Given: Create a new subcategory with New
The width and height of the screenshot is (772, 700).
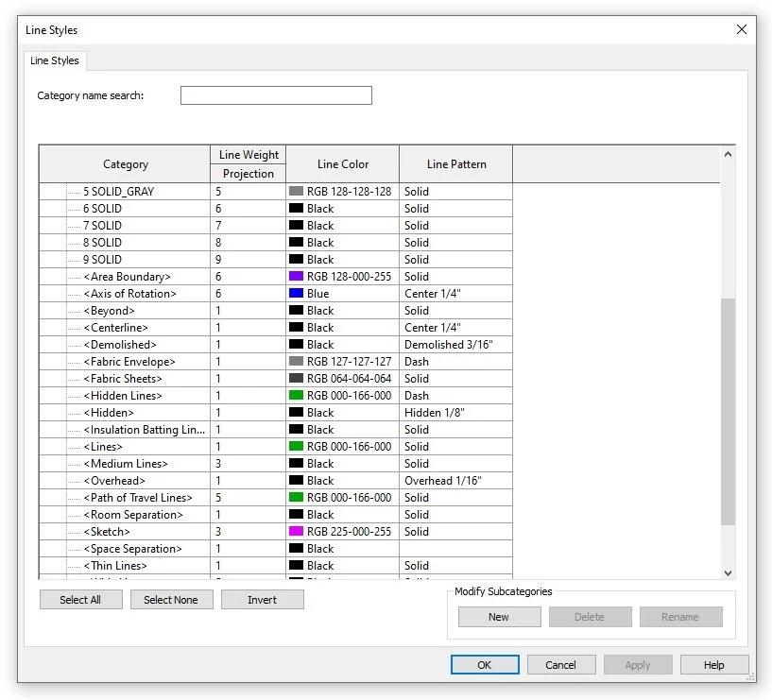Looking at the screenshot, I should 499,617.
